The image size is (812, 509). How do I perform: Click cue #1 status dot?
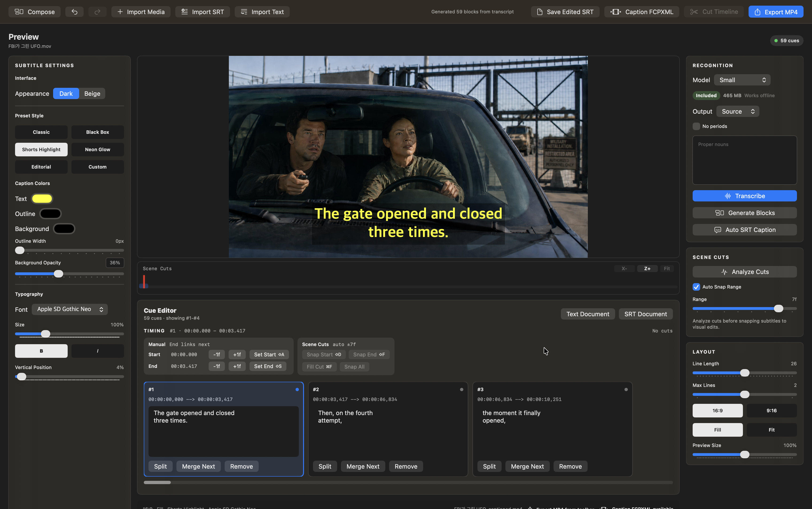click(297, 389)
